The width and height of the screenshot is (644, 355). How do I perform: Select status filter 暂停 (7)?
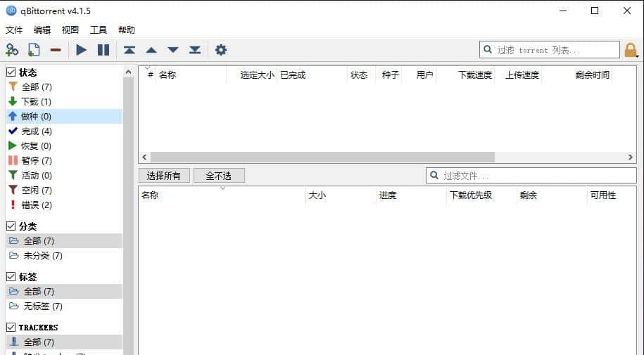(x=65, y=161)
